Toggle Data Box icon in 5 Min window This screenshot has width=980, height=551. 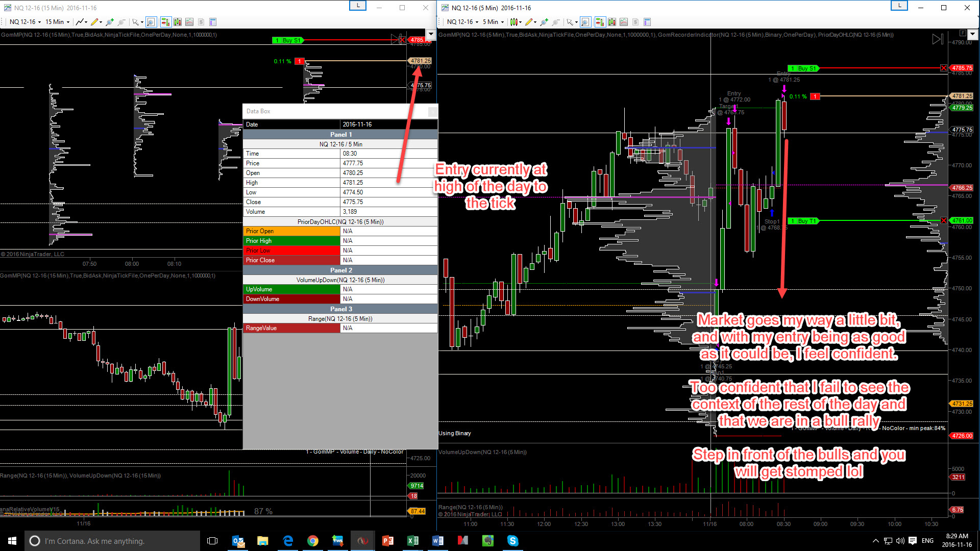click(585, 22)
